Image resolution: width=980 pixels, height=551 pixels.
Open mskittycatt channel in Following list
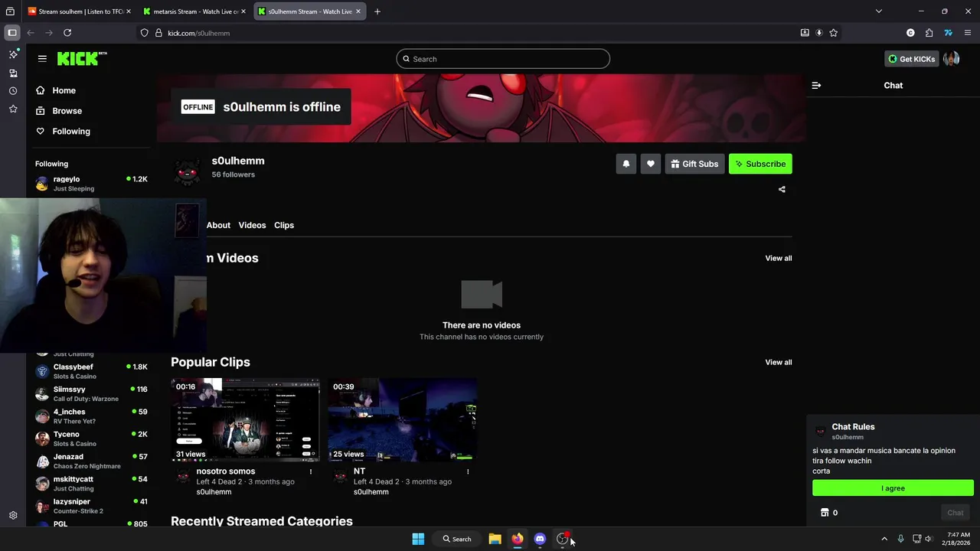91,484
